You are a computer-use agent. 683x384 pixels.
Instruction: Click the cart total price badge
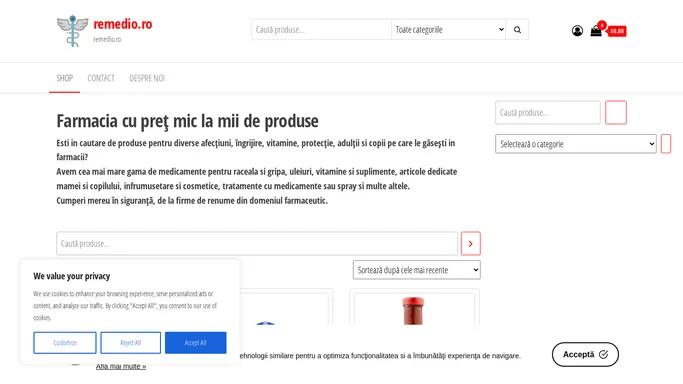pos(617,31)
